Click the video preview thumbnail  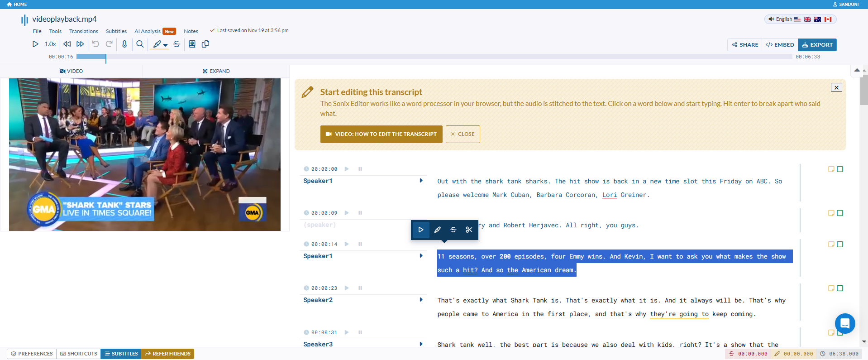click(x=145, y=154)
